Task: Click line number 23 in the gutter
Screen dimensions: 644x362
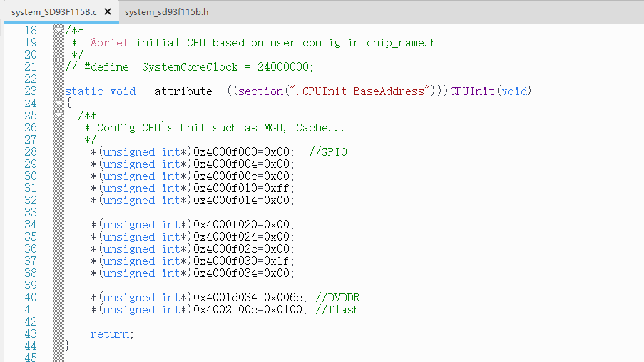Action: point(31,91)
